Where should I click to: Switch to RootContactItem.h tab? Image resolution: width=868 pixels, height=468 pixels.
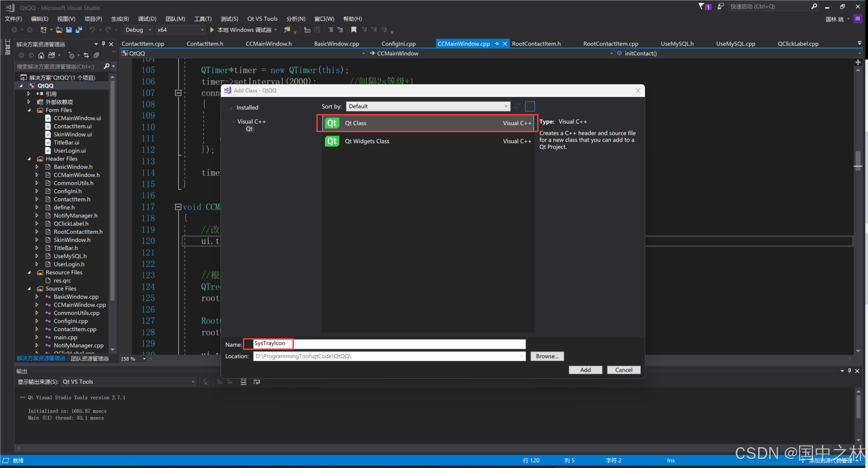point(536,44)
